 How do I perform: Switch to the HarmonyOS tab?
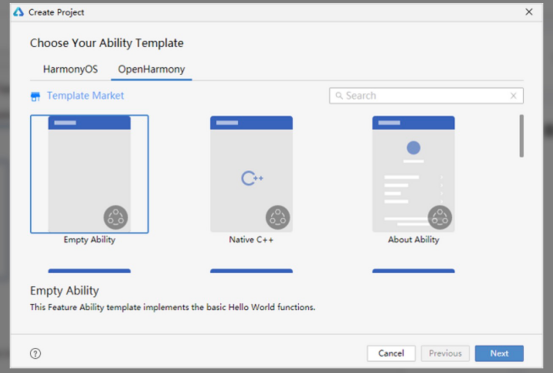coord(70,69)
